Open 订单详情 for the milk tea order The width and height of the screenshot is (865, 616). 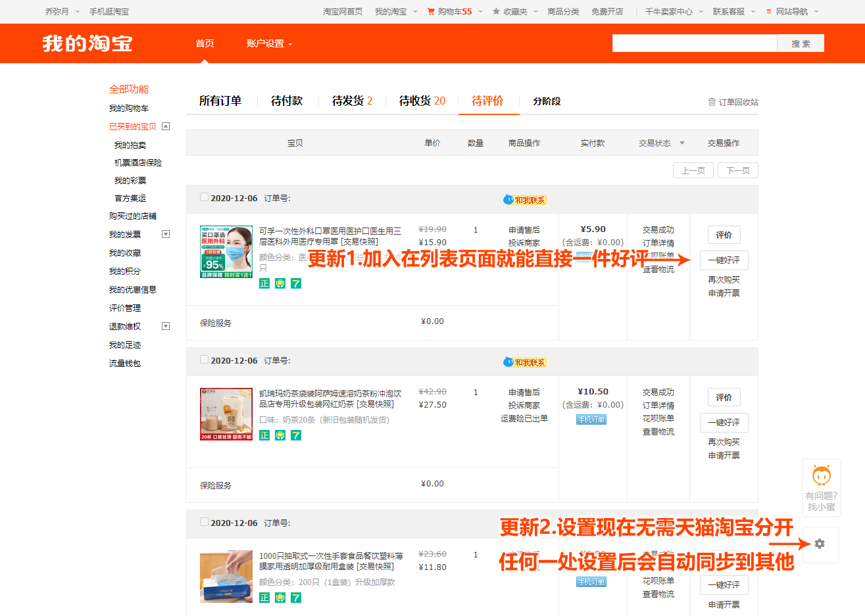tap(658, 406)
